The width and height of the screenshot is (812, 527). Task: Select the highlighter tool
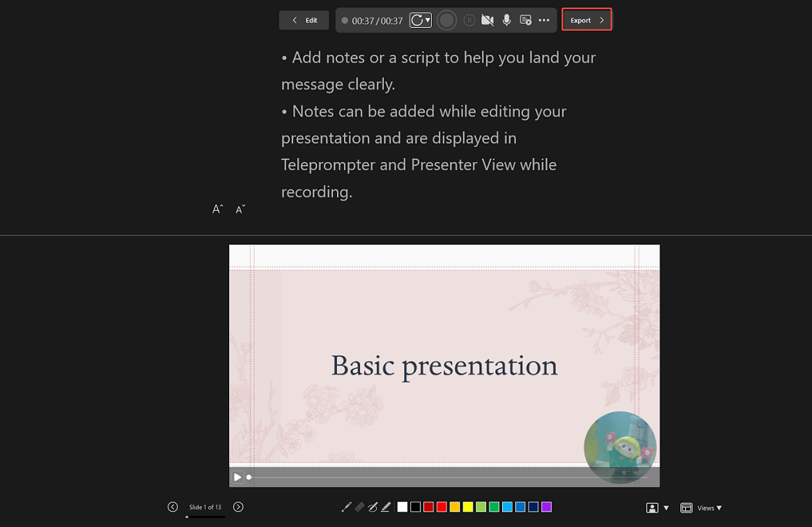point(386,507)
